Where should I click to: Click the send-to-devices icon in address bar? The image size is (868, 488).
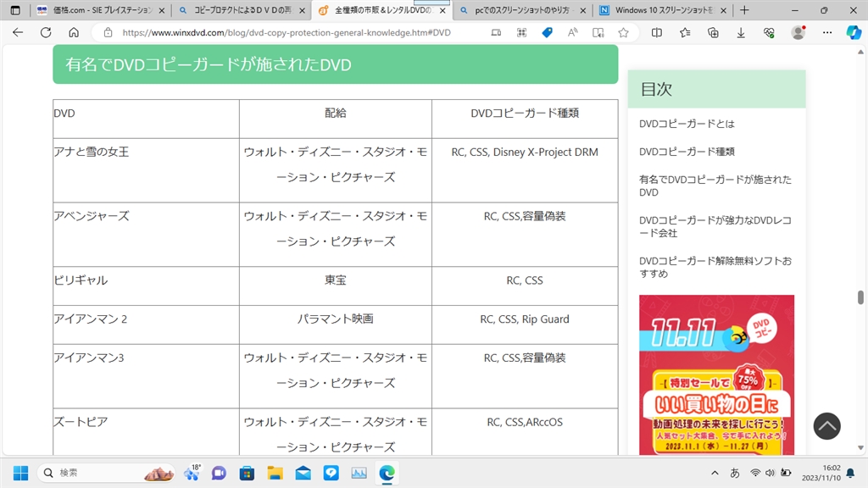pyautogui.click(x=496, y=33)
